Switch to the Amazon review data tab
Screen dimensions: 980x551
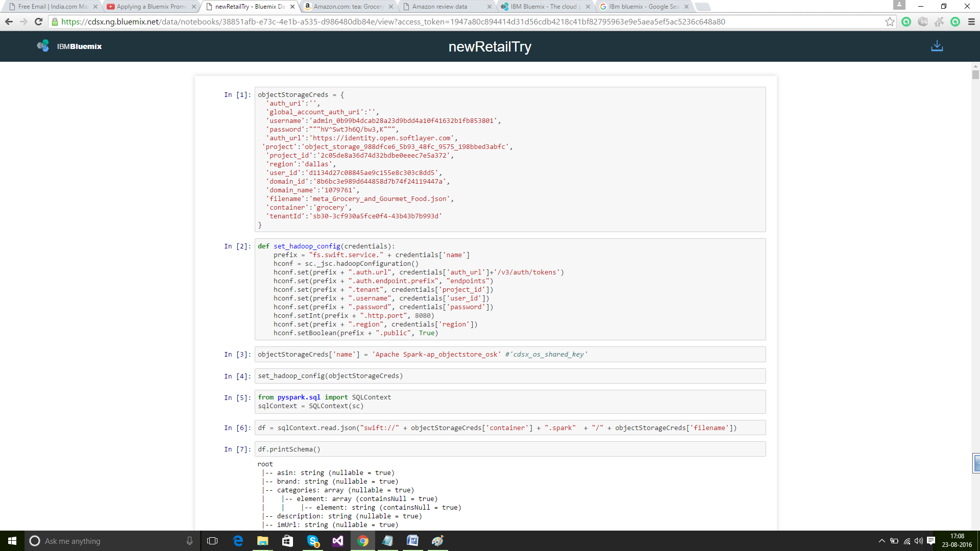(439, 7)
